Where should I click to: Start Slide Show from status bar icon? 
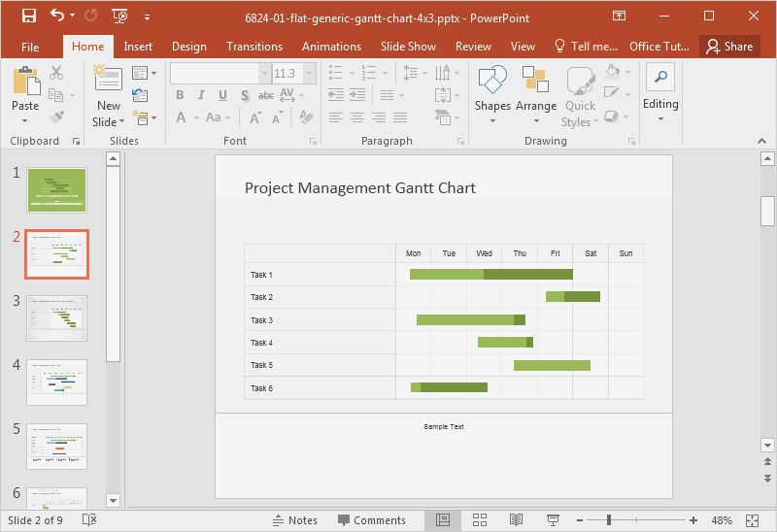[x=553, y=520]
